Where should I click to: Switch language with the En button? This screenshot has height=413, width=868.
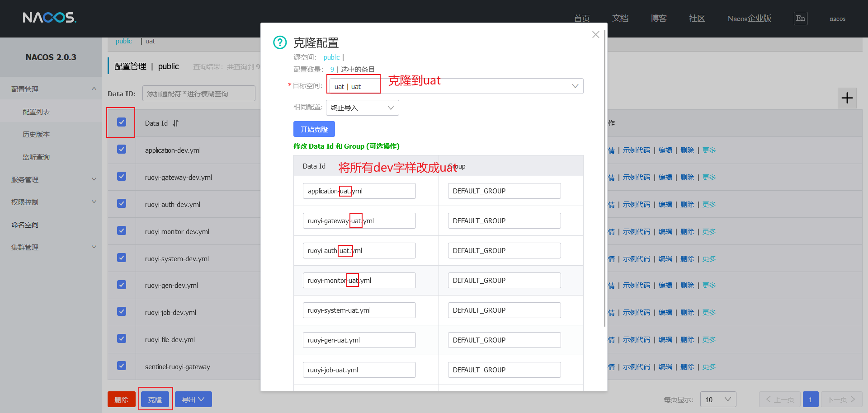(x=801, y=19)
